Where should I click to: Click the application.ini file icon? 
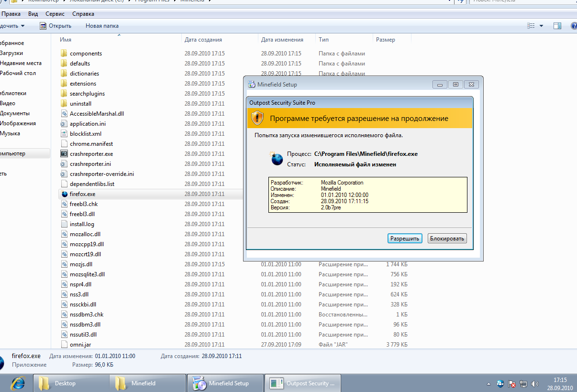64,124
